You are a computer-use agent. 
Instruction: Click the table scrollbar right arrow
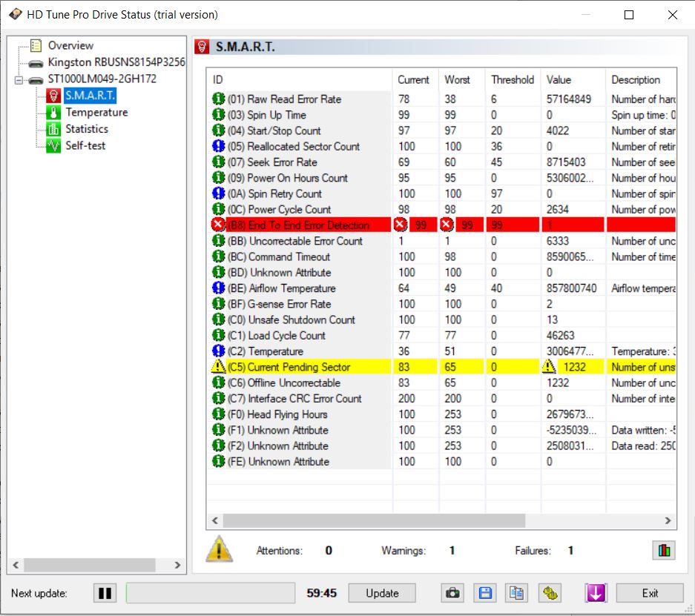click(668, 520)
